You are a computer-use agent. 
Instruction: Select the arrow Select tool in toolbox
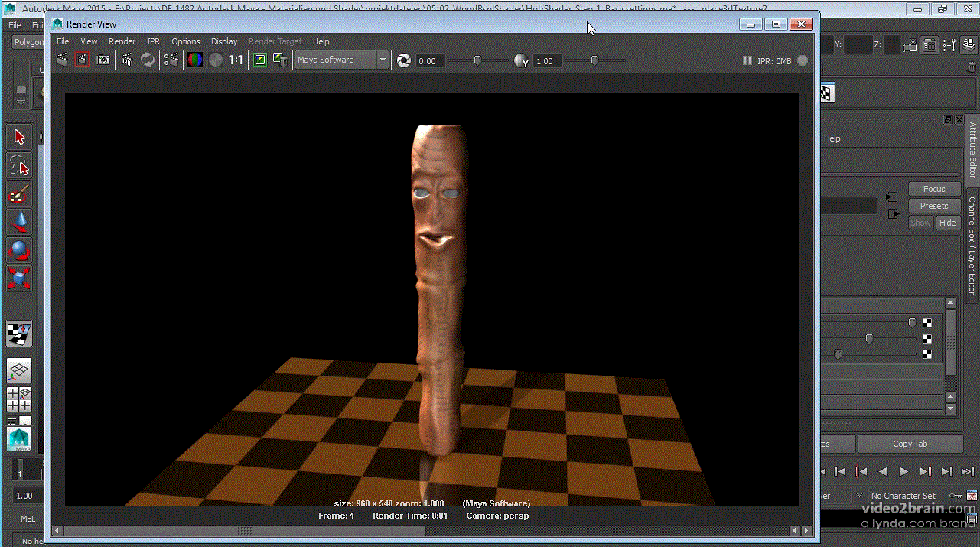(20, 137)
